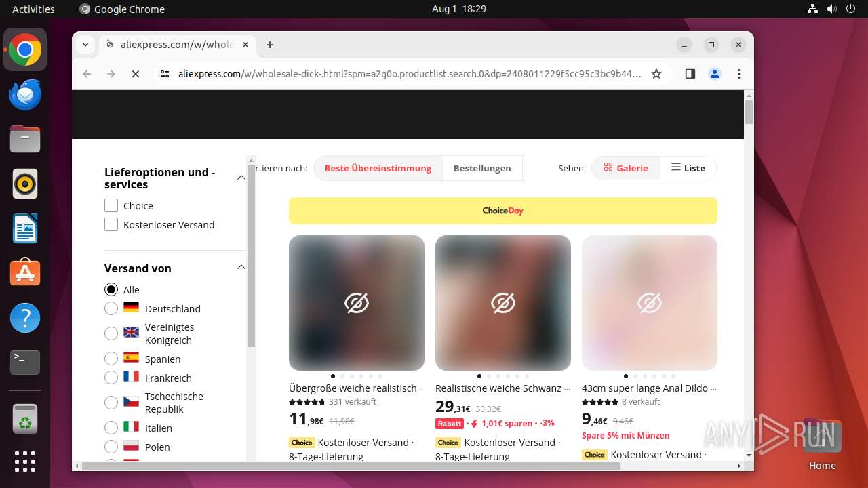The image size is (868, 488).
Task: Switch to Liste view
Action: pos(688,168)
